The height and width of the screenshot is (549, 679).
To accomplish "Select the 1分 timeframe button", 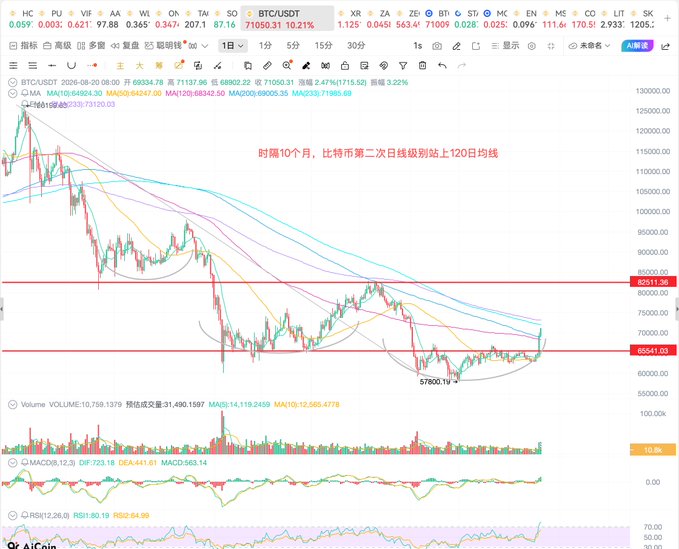I will point(265,45).
